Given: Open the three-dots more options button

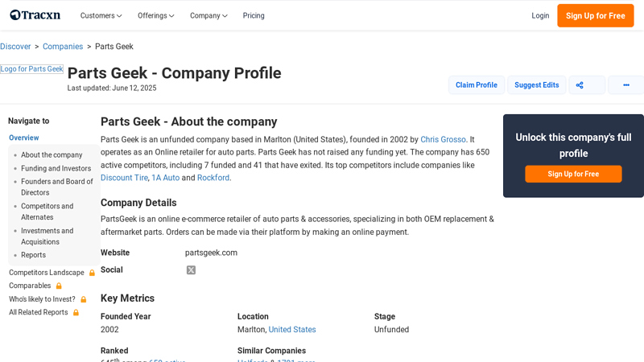Looking at the screenshot, I should [x=625, y=85].
